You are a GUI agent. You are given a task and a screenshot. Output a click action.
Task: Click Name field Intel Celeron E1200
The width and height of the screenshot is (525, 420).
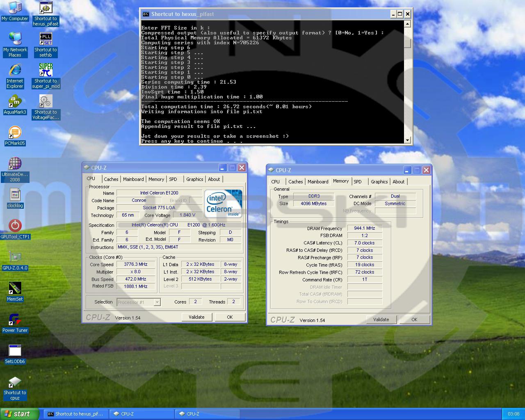[159, 193]
